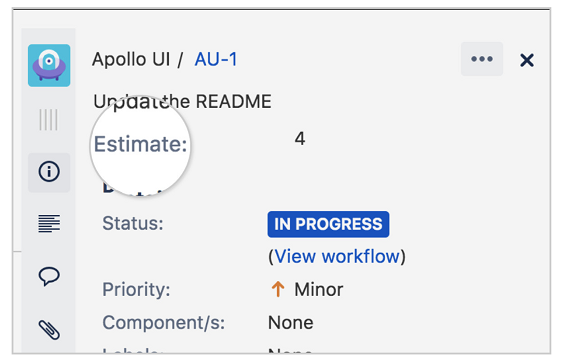Open the attachments paperclip icon
Image resolution: width=565 pixels, height=363 pixels.
click(49, 329)
